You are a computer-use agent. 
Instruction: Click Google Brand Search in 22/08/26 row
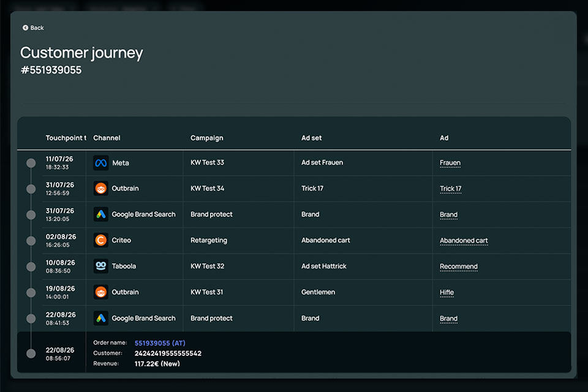[x=143, y=318]
